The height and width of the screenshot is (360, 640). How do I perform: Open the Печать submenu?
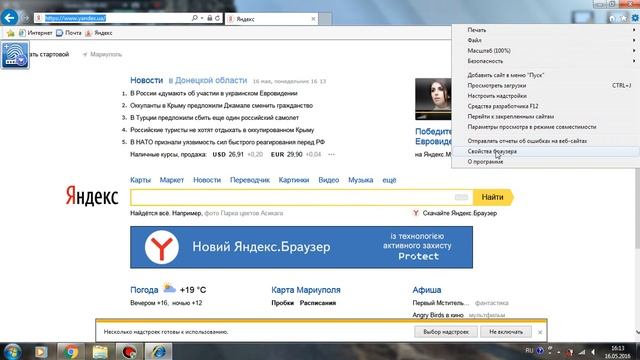(546, 30)
